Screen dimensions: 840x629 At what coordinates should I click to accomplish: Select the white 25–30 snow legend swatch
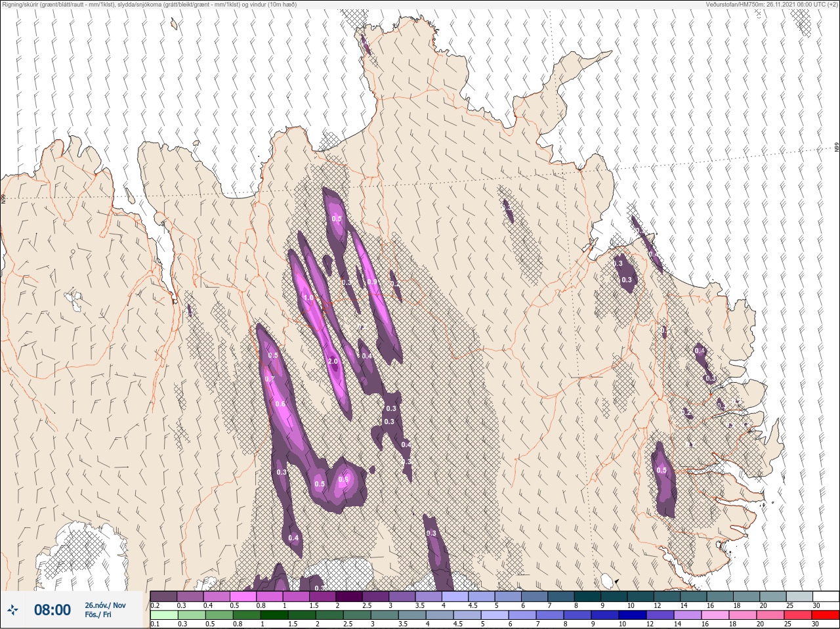pyautogui.click(x=826, y=596)
